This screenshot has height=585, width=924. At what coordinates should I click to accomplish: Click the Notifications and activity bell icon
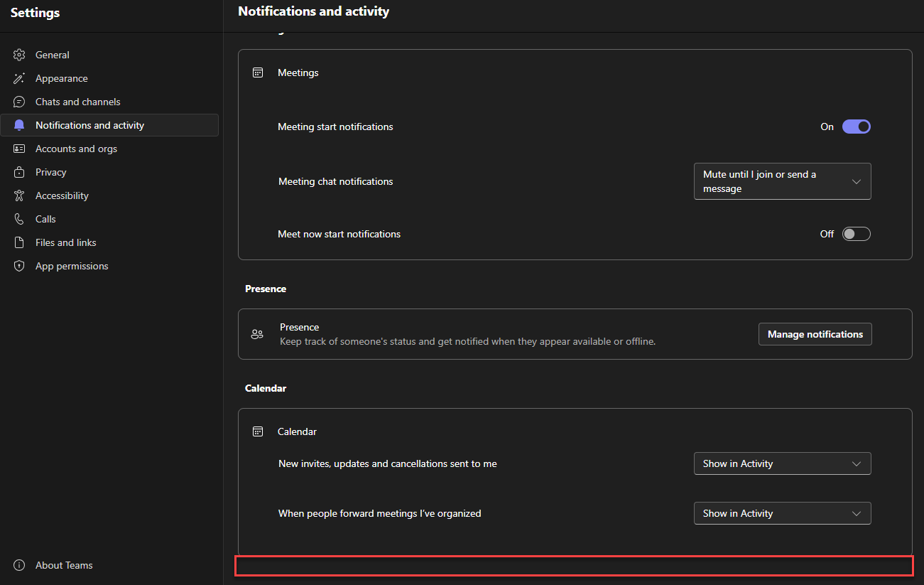[18, 125]
